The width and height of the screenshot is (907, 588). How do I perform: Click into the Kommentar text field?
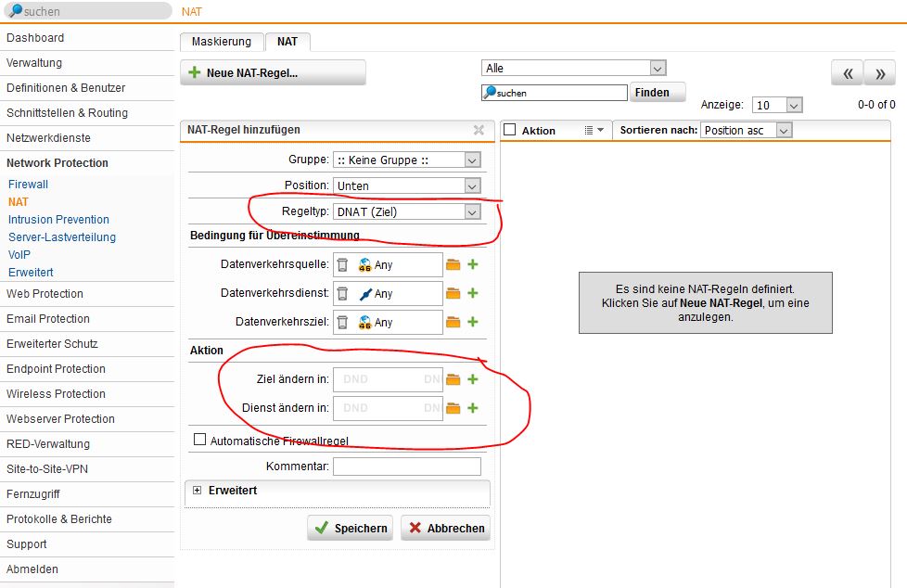406,467
